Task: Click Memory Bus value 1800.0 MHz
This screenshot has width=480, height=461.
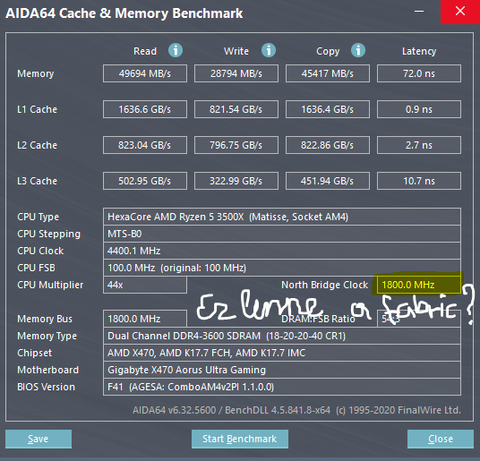Action: click(145, 319)
